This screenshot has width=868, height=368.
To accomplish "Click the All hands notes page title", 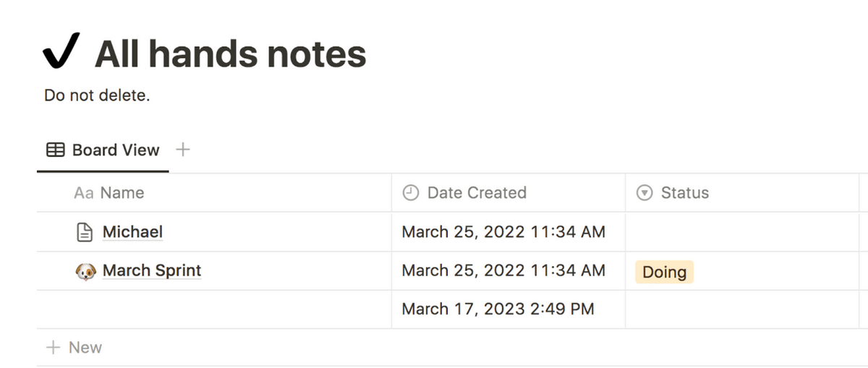I will click(231, 54).
